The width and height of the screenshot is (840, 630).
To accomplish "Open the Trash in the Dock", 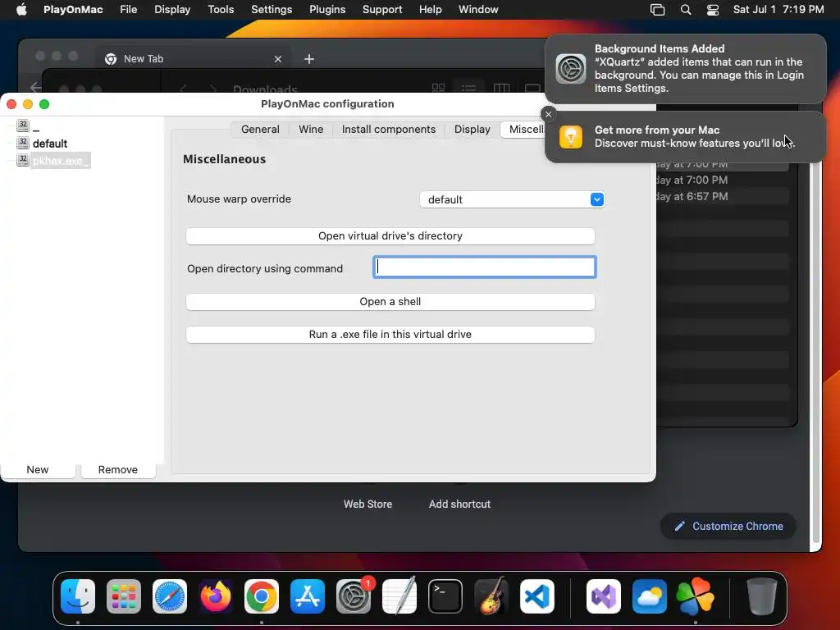I will point(761,596).
